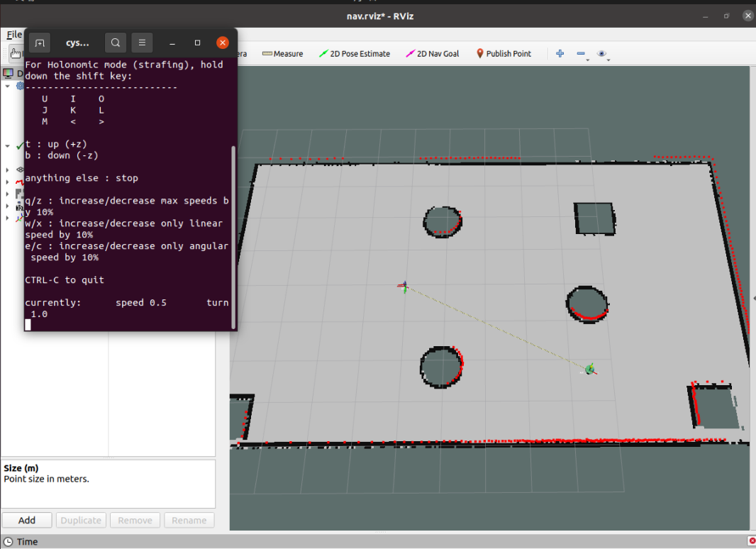Close the terminal with orange X button

[x=222, y=43]
